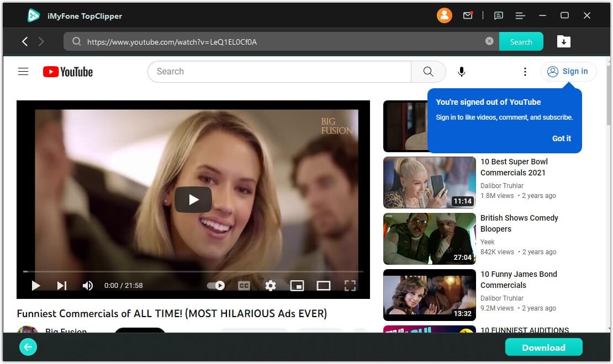The image size is (613, 364).
Task: Click the teal back arrow button at bottom
Action: tap(28, 347)
